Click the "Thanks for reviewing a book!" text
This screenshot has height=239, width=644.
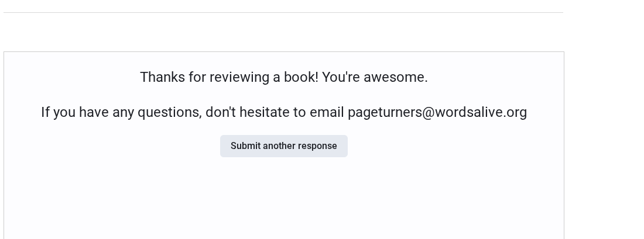point(228,77)
